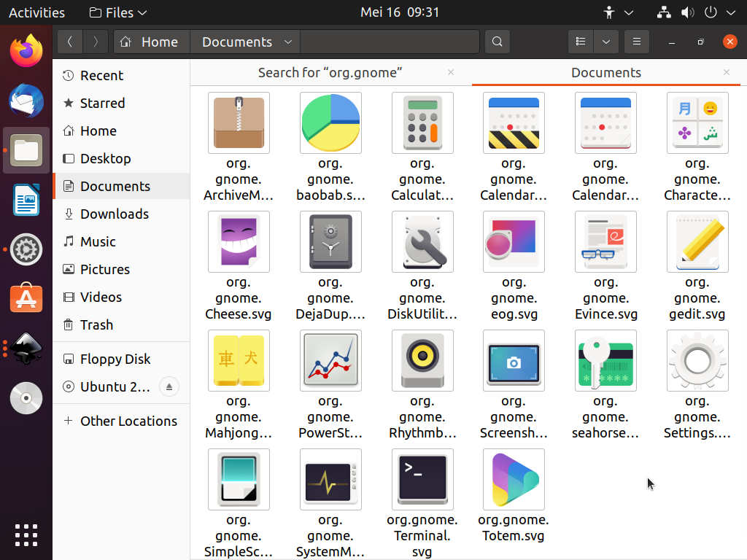The image size is (747, 560).
Task: Switch to the Search for "org.gnome" tab
Action: tap(330, 72)
